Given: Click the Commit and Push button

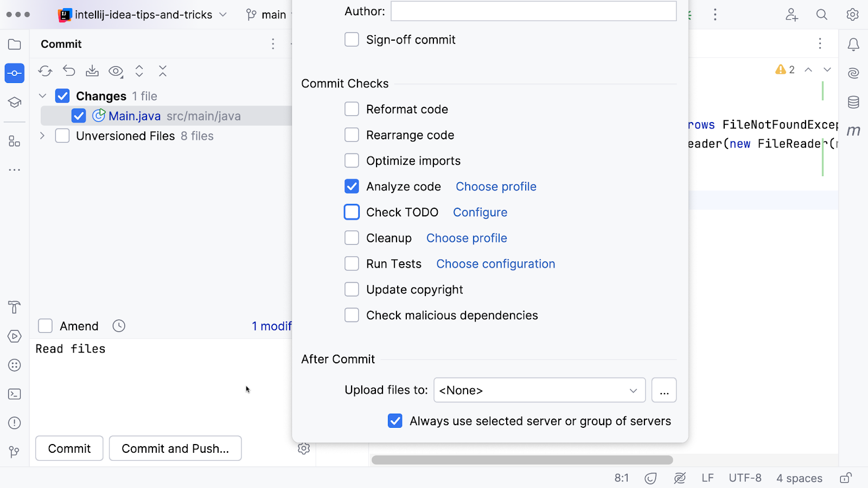Looking at the screenshot, I should (175, 448).
